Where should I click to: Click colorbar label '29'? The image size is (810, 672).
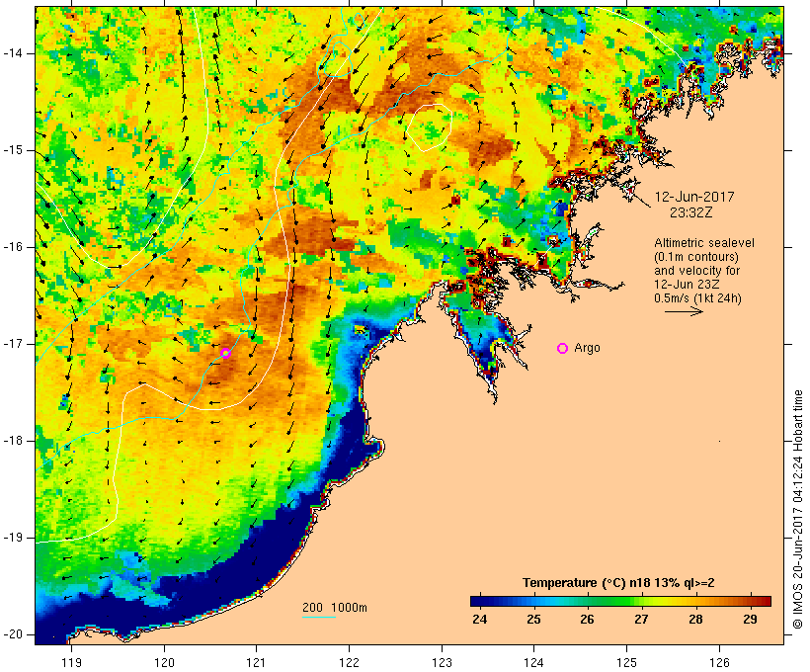pyautogui.click(x=750, y=620)
